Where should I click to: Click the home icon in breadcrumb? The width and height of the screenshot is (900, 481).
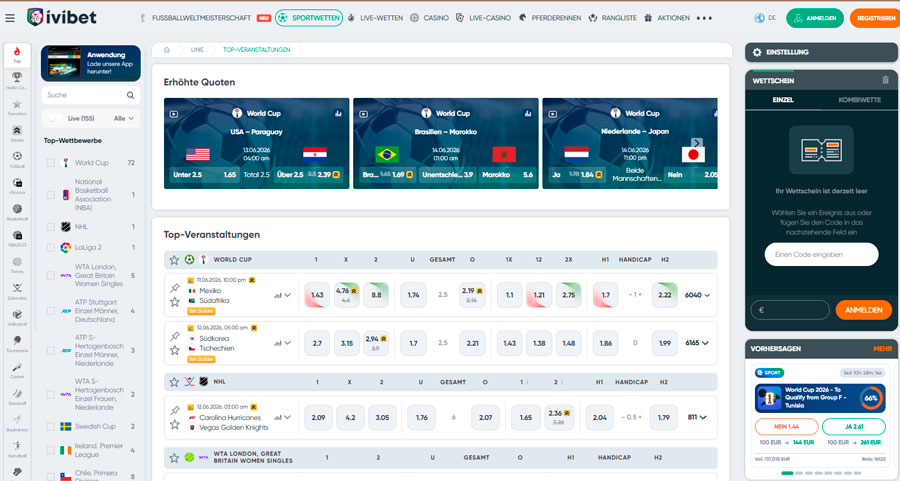pos(167,50)
